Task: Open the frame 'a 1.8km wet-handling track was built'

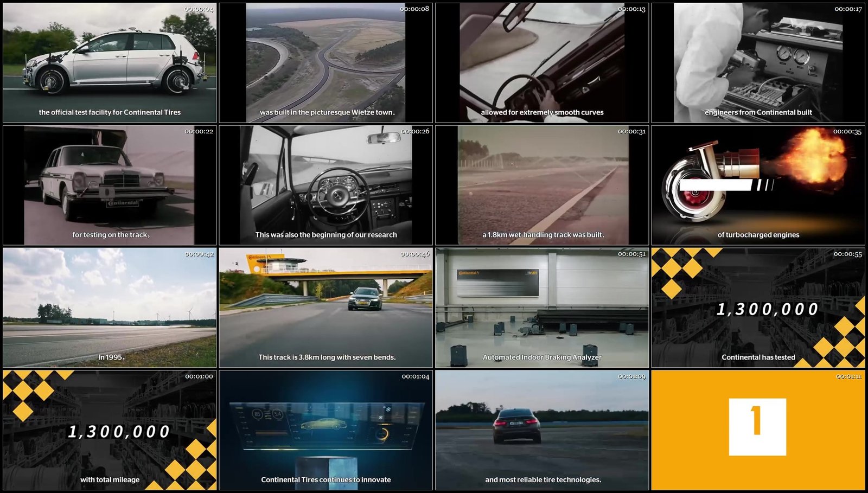Action: tap(542, 185)
